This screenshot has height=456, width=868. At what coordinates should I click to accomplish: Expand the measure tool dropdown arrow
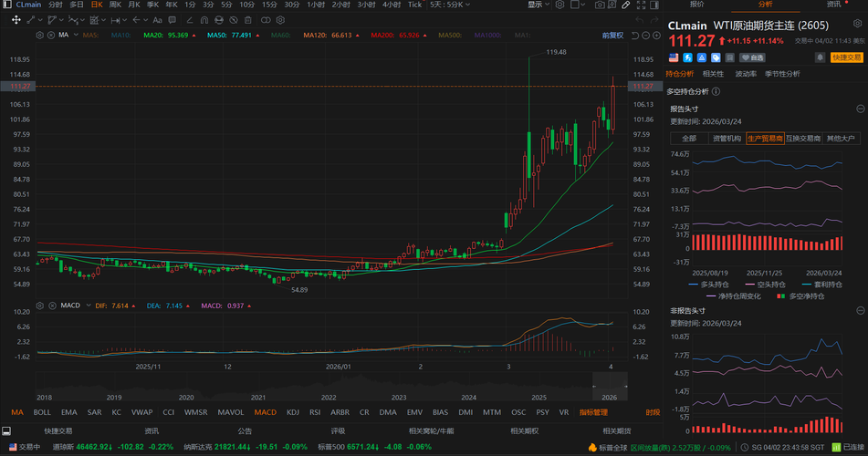pyautogui.click(x=125, y=20)
